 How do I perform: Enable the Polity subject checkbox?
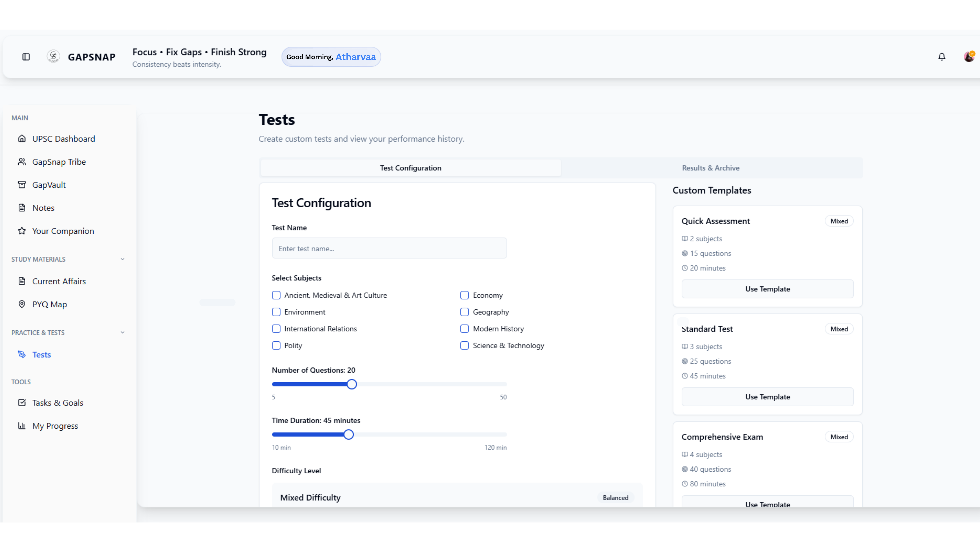click(x=276, y=346)
